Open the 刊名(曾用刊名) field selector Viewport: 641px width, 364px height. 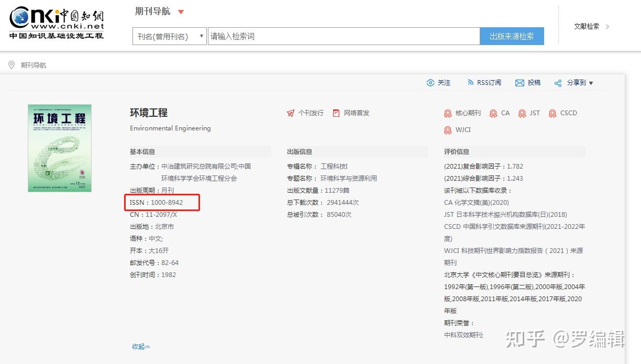(x=169, y=36)
